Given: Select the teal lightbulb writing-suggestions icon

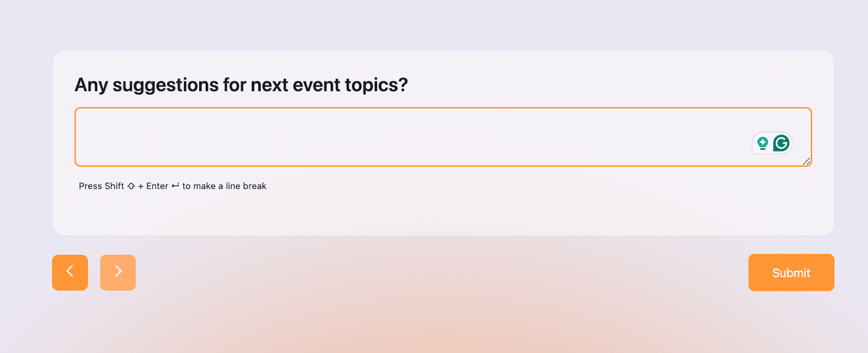Looking at the screenshot, I should click(x=763, y=143).
